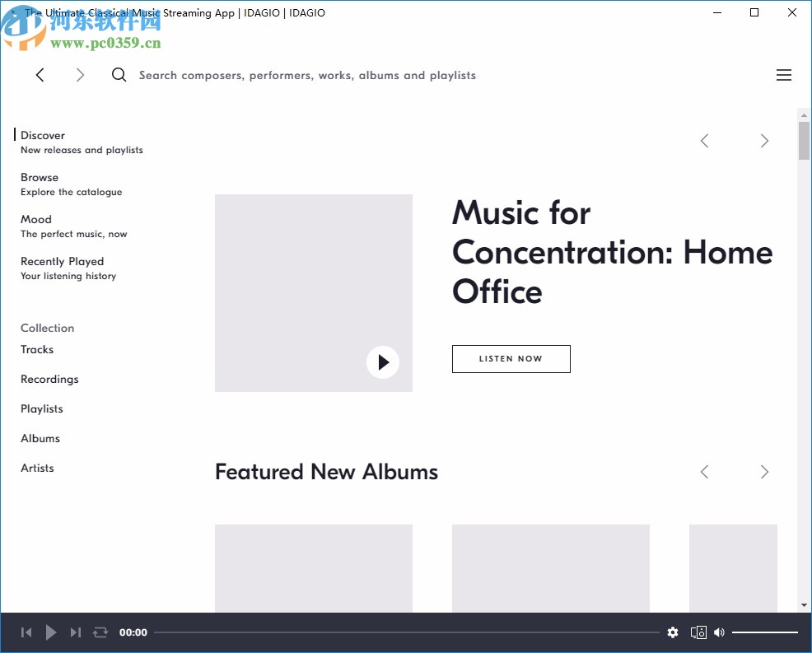Open the Browse catalogue section
The height and width of the screenshot is (653, 812).
coord(71,184)
